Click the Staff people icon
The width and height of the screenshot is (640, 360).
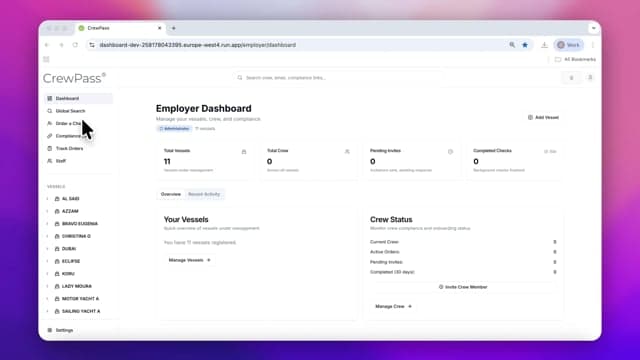(50, 161)
